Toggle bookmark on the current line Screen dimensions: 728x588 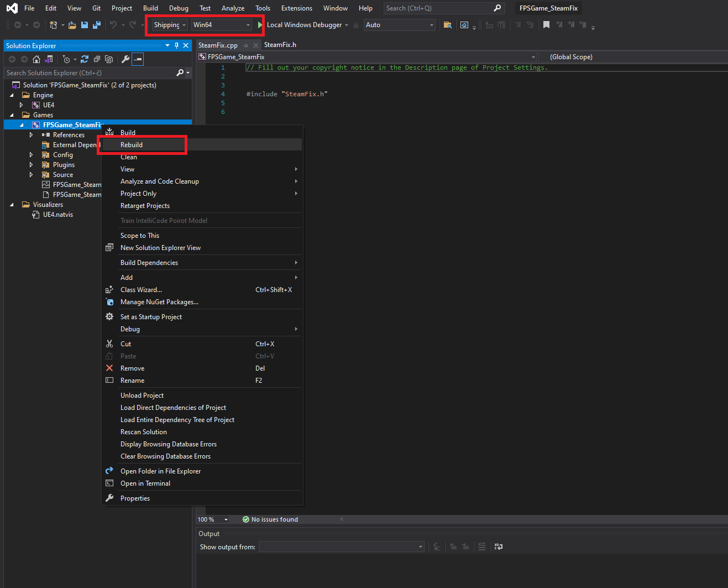click(x=546, y=25)
